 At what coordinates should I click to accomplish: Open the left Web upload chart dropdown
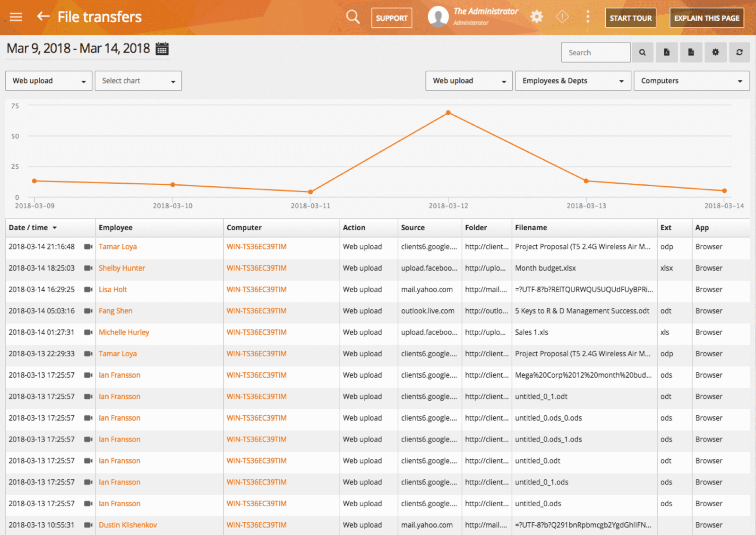point(49,81)
